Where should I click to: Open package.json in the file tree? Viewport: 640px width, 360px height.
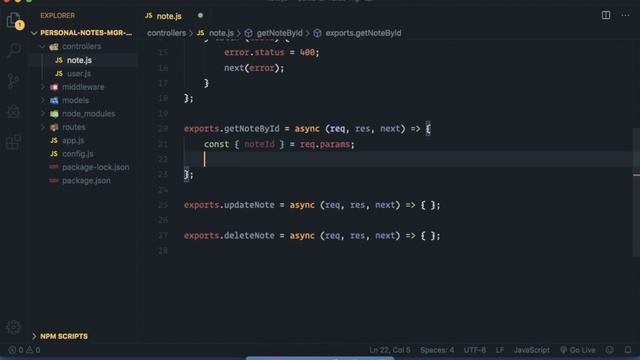(86, 180)
